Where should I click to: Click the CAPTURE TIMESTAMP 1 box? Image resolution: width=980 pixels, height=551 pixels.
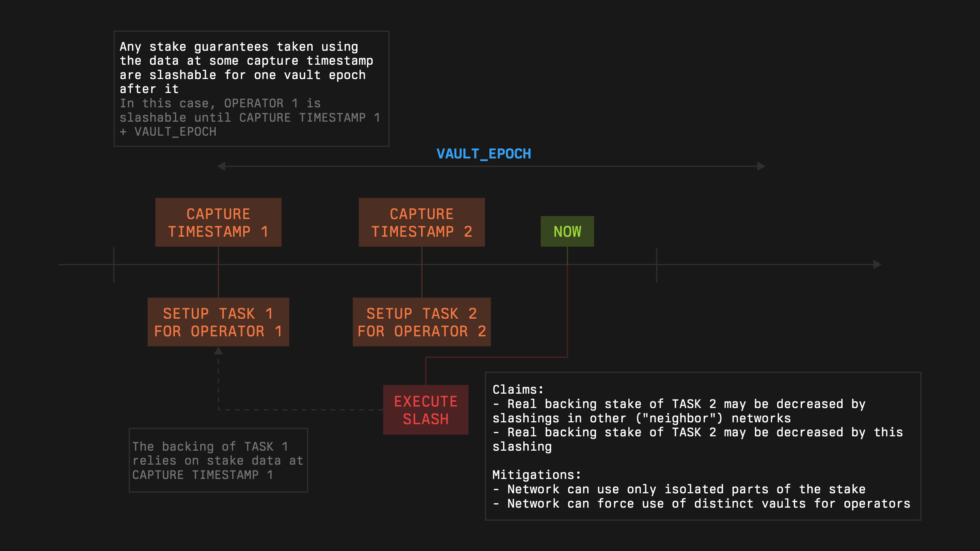pos(218,222)
